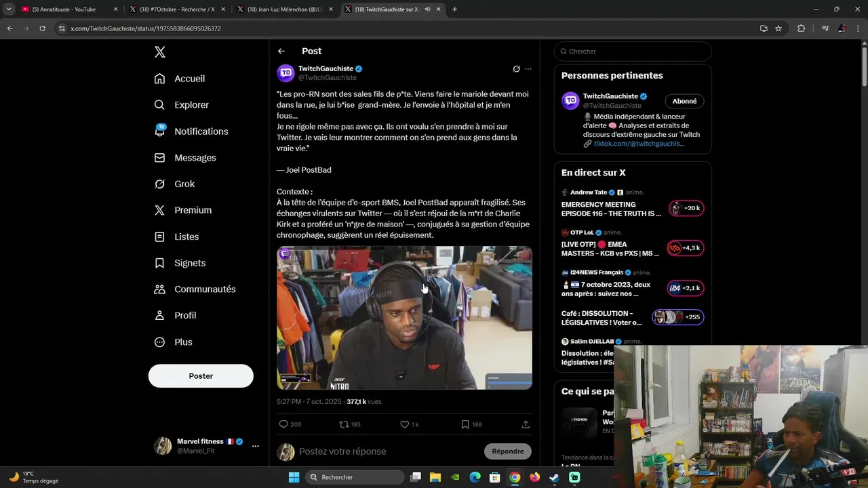Viewport: 868px width, 488px height.
Task: Open Steam from the taskbar
Action: click(x=555, y=477)
